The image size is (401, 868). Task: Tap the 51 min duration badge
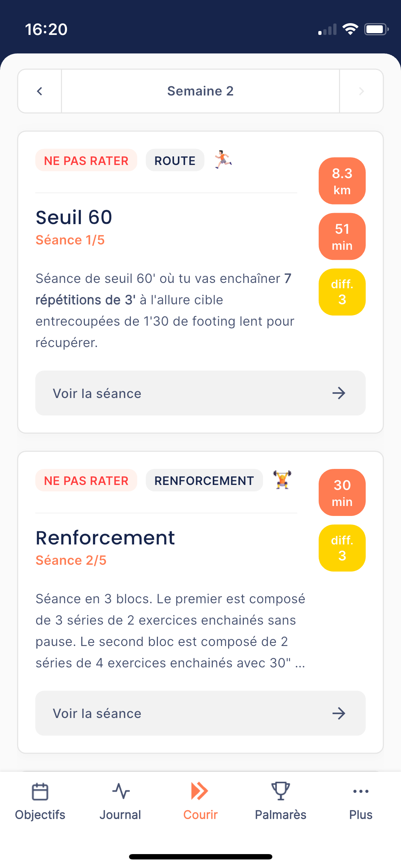click(342, 236)
